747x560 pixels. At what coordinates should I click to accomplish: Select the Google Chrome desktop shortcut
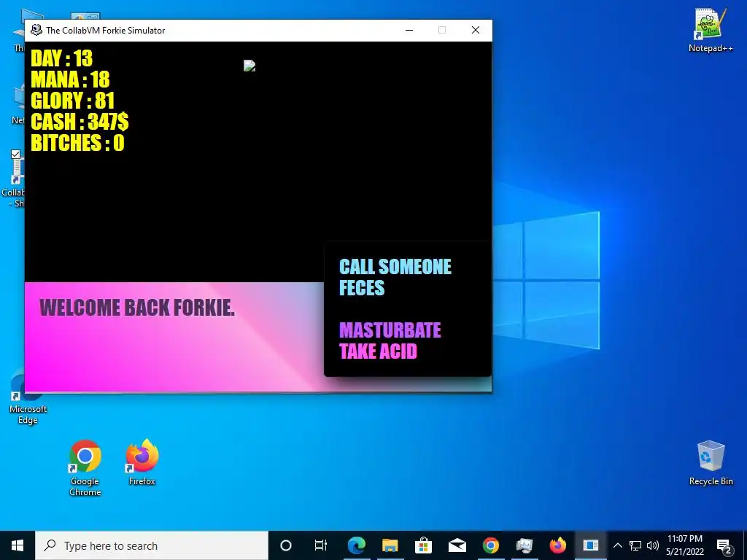pyautogui.click(x=85, y=467)
